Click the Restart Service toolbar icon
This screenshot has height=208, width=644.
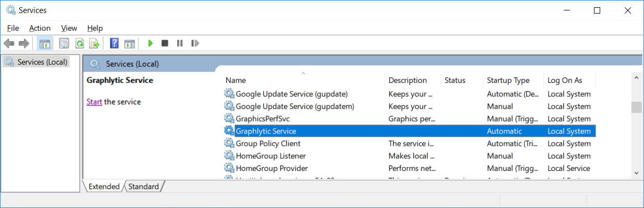click(x=195, y=43)
